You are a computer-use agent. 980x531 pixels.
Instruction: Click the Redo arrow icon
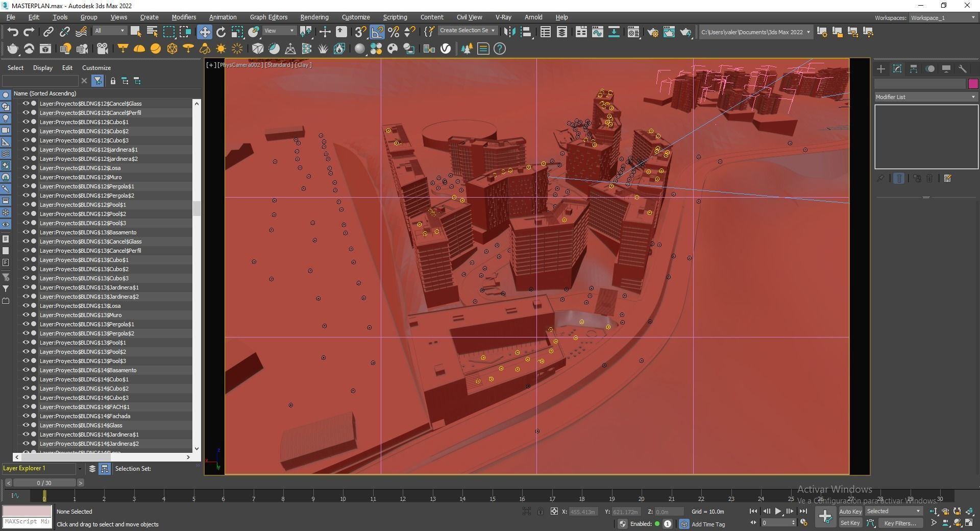click(x=29, y=32)
